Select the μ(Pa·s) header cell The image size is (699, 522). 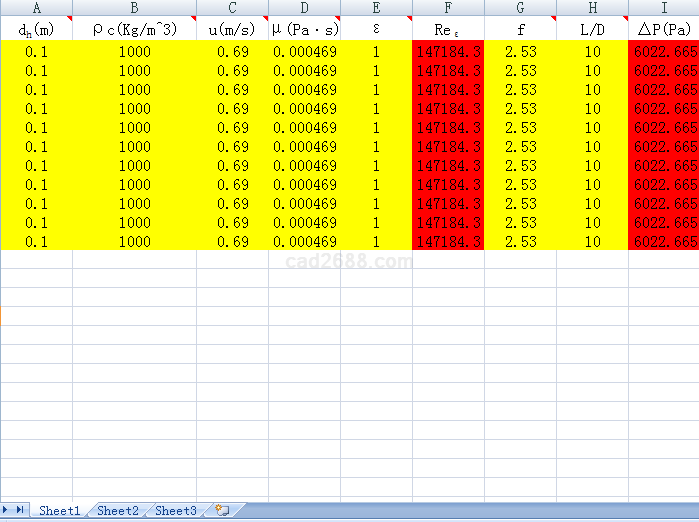(305, 30)
